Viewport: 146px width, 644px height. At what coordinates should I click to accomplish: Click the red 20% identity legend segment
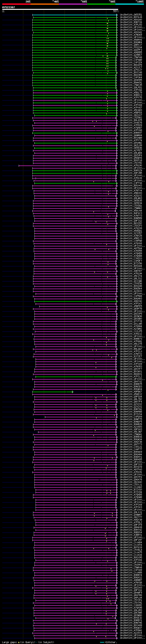(16, 4)
